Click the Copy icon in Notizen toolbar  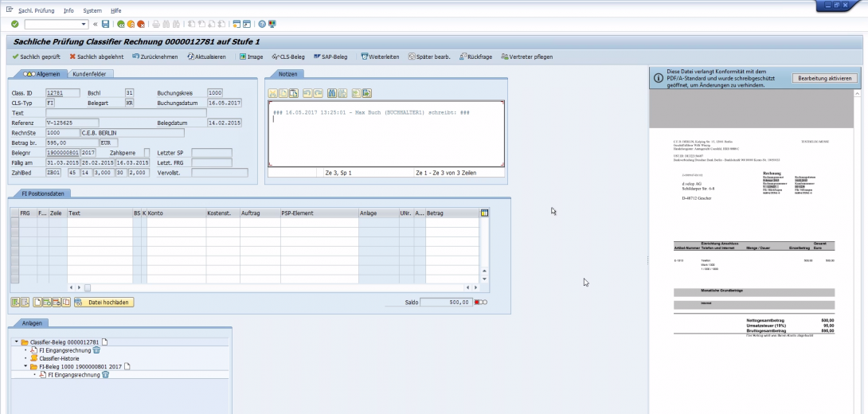coord(283,93)
